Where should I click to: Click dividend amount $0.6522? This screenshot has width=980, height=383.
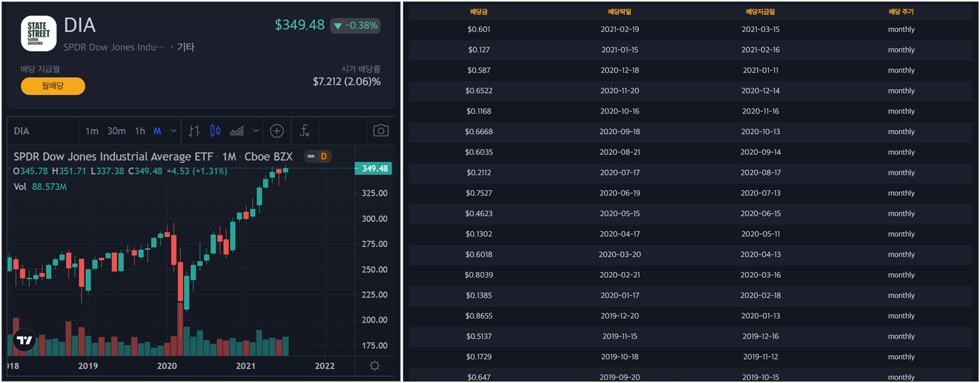click(479, 91)
